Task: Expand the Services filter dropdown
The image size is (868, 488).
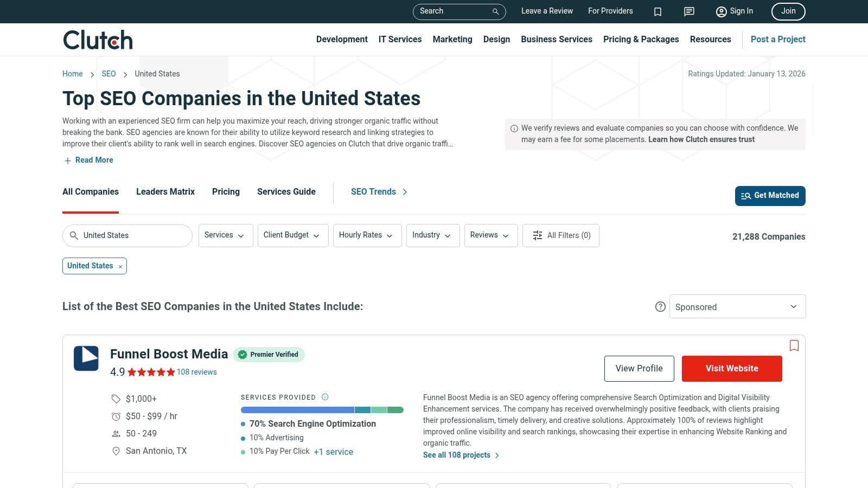Action: pyautogui.click(x=225, y=235)
